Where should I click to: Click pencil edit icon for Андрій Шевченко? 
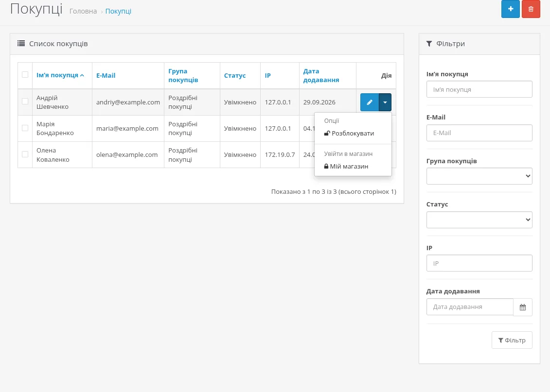[370, 102]
